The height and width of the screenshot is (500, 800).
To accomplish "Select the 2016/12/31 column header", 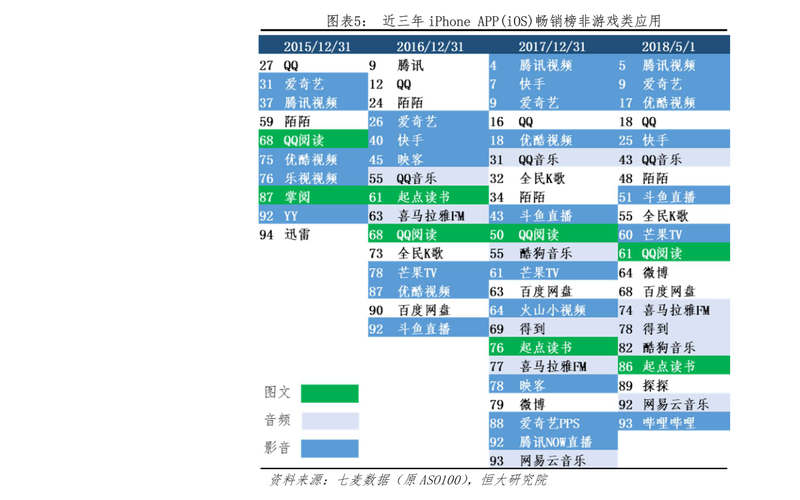I will click(x=430, y=46).
